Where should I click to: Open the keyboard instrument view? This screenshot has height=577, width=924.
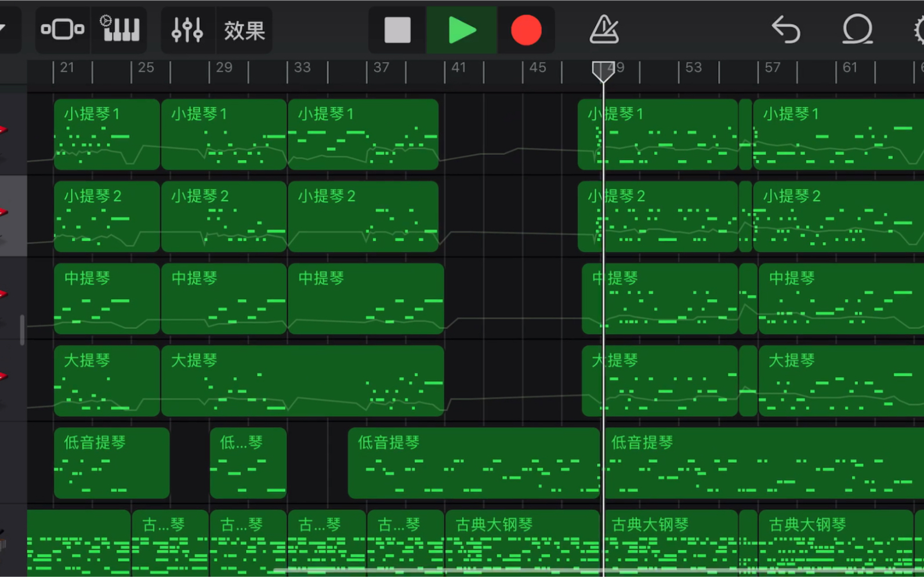(x=120, y=30)
